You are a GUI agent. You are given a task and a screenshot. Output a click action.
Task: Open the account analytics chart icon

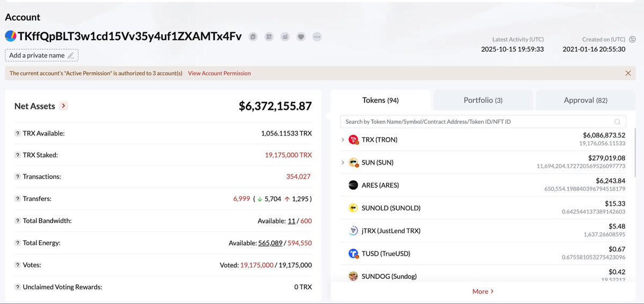(x=285, y=37)
